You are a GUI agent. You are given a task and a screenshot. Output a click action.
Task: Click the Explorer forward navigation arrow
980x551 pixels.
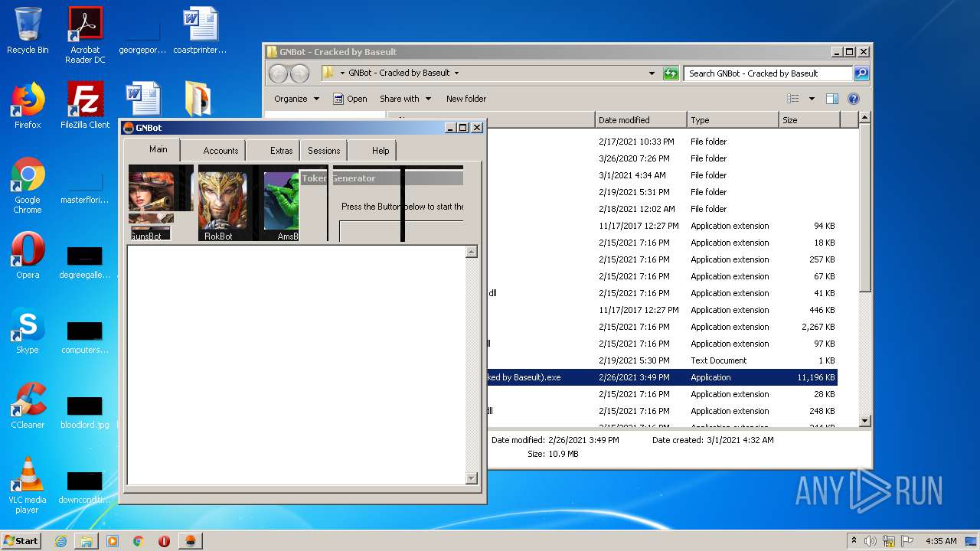point(299,73)
